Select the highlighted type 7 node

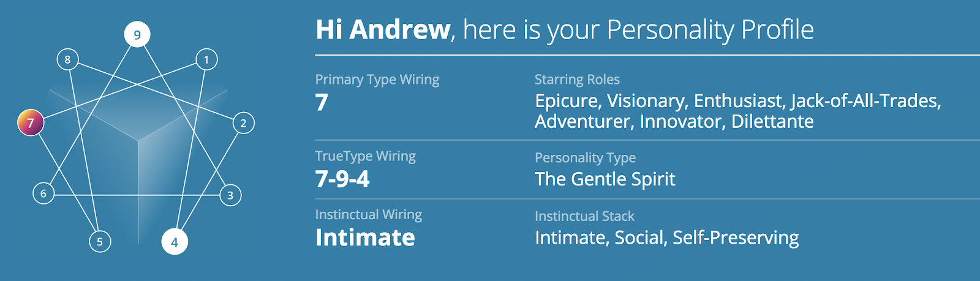tap(30, 122)
